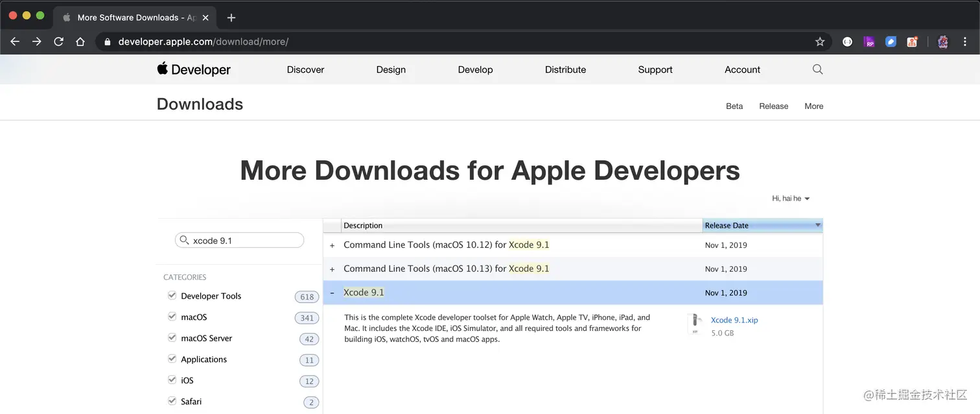
Task: Toggle Release Date sort arrow
Action: coord(818,225)
